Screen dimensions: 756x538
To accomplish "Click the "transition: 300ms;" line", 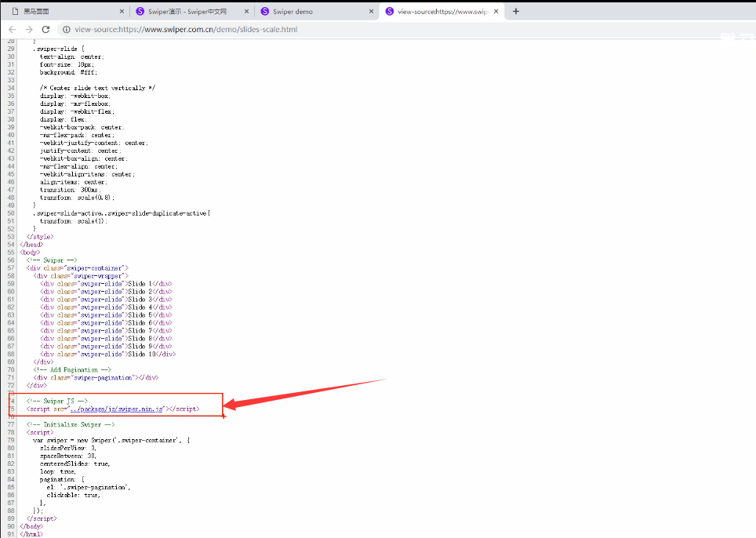I will click(x=71, y=190).
